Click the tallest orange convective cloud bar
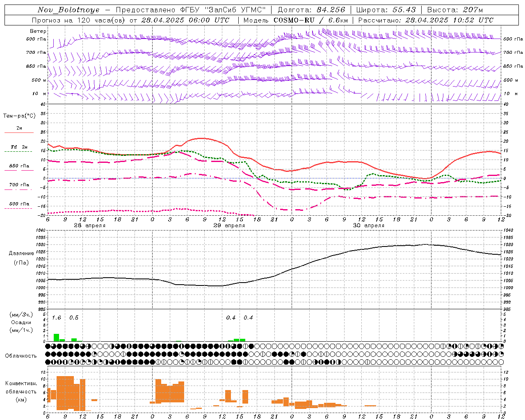525x420 pixels. tap(65, 393)
